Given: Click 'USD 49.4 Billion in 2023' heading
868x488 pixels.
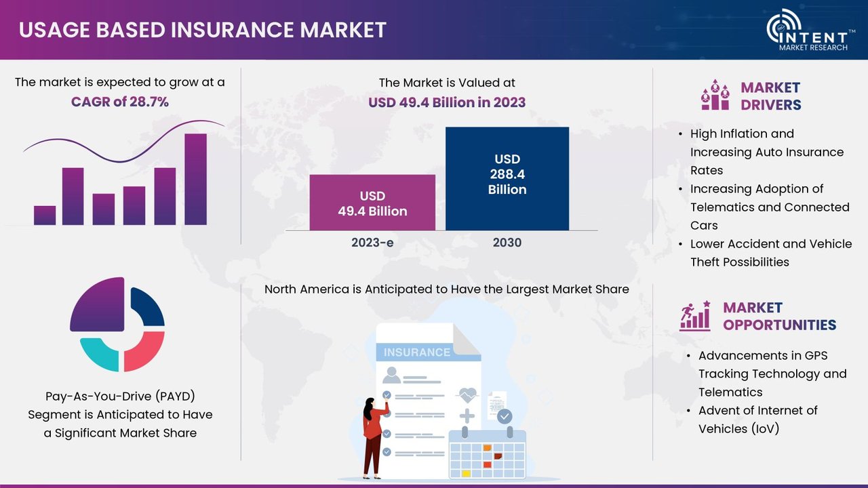Looking at the screenshot, I should (x=447, y=102).
